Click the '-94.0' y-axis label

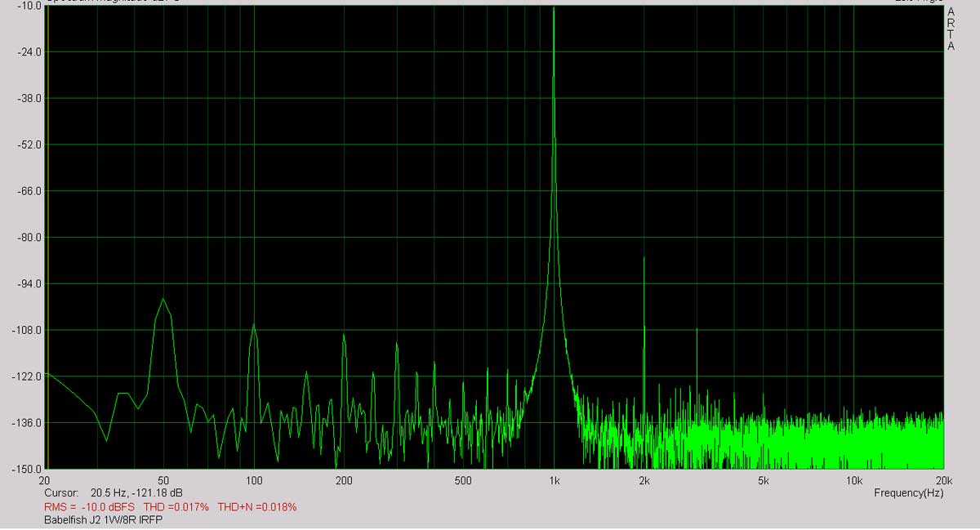tap(29, 284)
